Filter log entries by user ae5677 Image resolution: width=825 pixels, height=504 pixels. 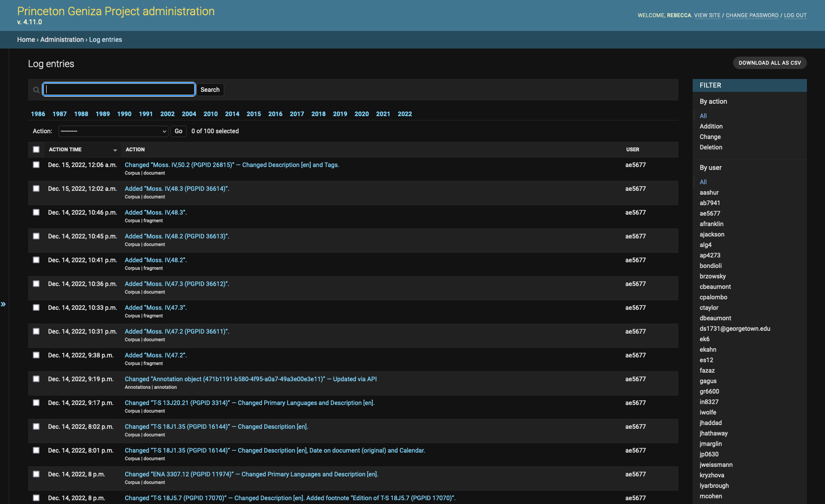(x=709, y=214)
